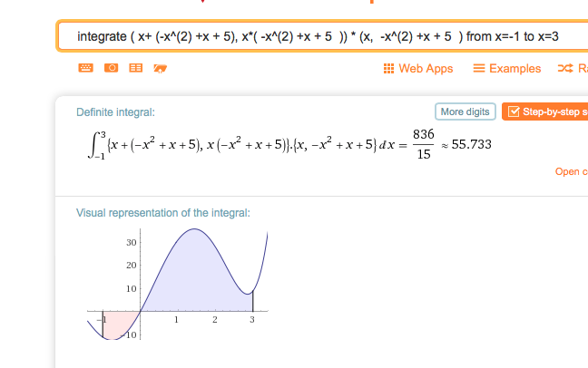The height and width of the screenshot is (368, 588).
Task: Click the checkmark icon on Step-by-step button
Action: (x=514, y=111)
